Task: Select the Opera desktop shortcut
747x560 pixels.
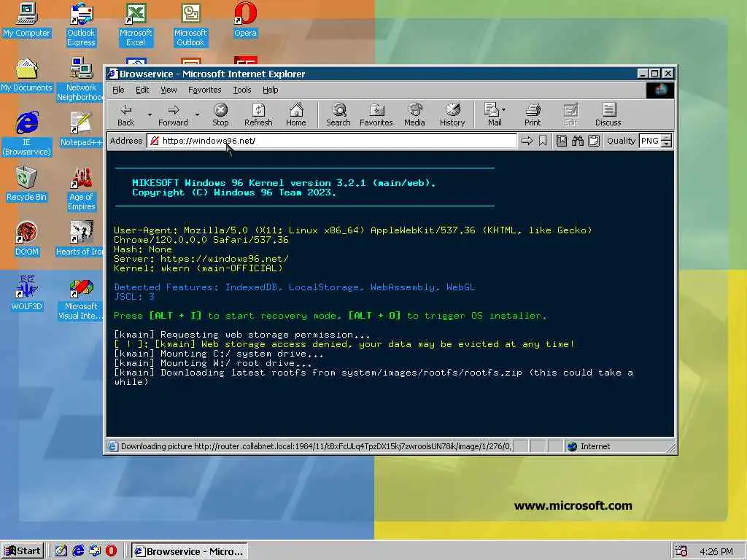Action: 245,20
